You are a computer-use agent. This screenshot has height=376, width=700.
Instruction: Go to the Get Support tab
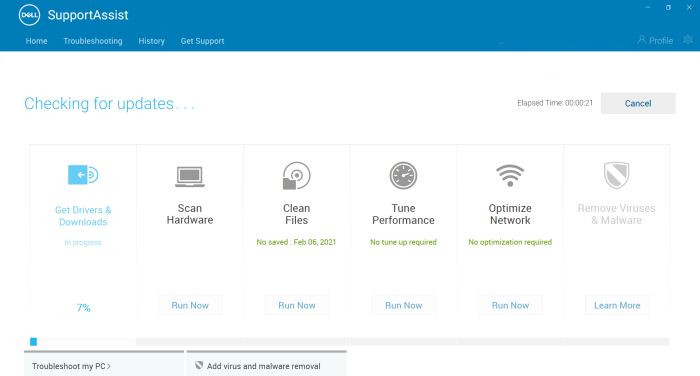point(202,41)
